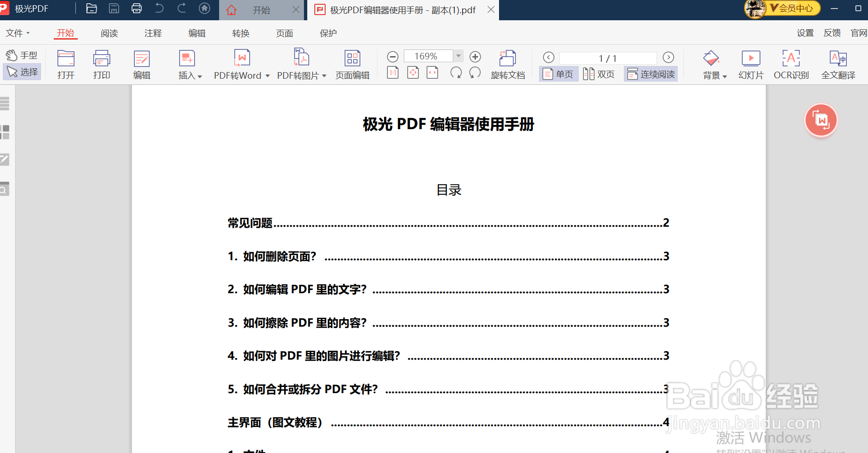This screenshot has width=868, height=453.
Task: Click the zoom in plus icon
Action: 475,57
